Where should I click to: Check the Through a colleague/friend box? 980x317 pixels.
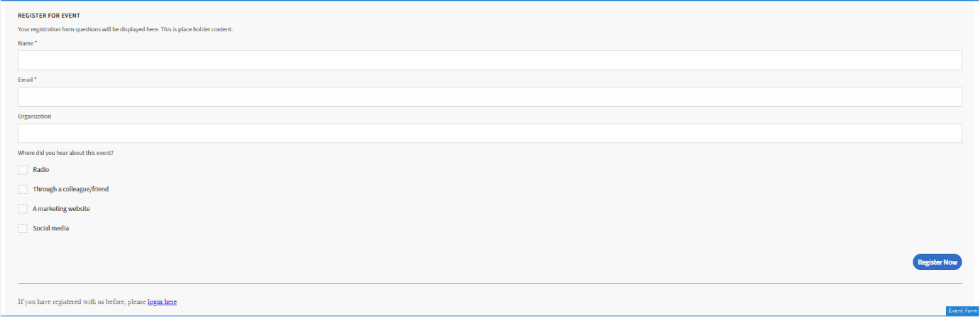23,190
